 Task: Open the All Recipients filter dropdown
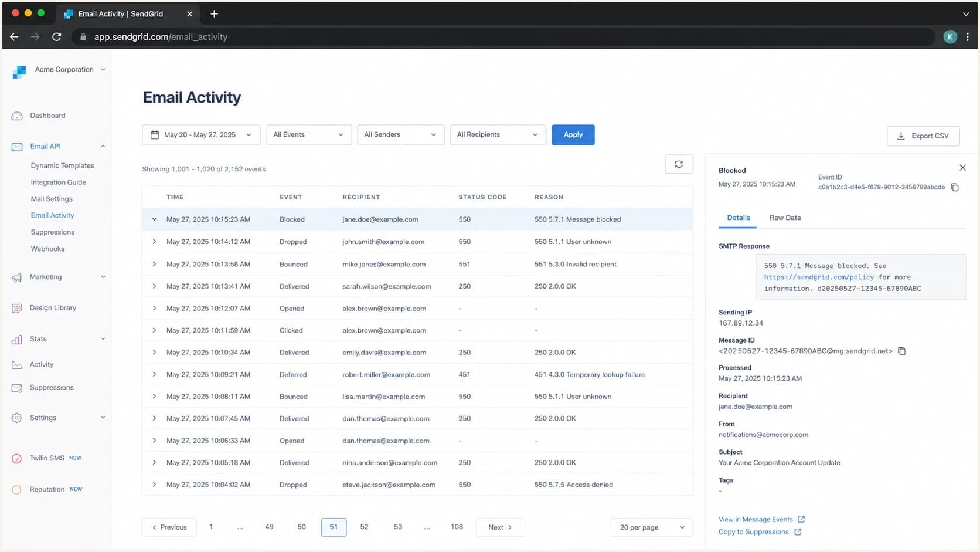[498, 135]
